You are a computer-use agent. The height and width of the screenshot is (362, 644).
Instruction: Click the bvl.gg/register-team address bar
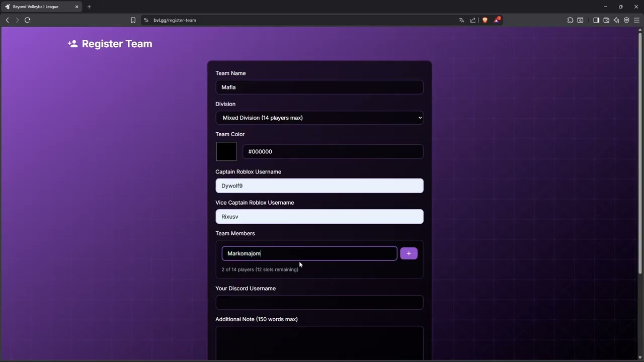pyautogui.click(x=302, y=20)
